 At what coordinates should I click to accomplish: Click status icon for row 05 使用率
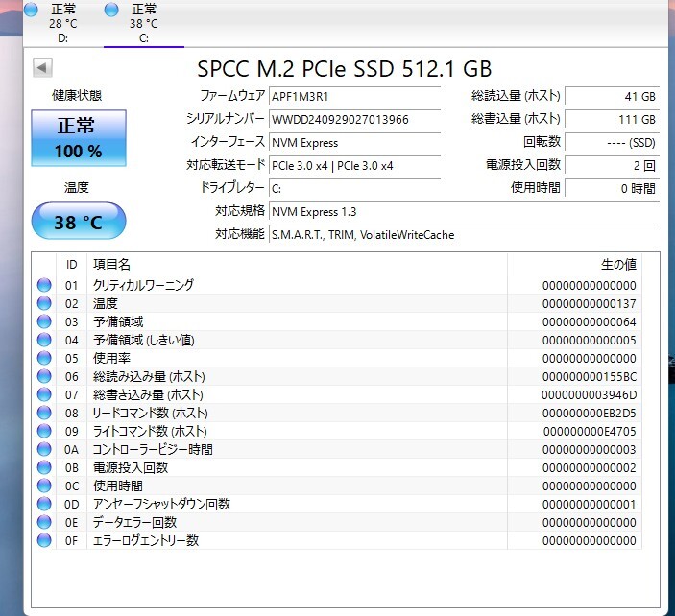44,358
